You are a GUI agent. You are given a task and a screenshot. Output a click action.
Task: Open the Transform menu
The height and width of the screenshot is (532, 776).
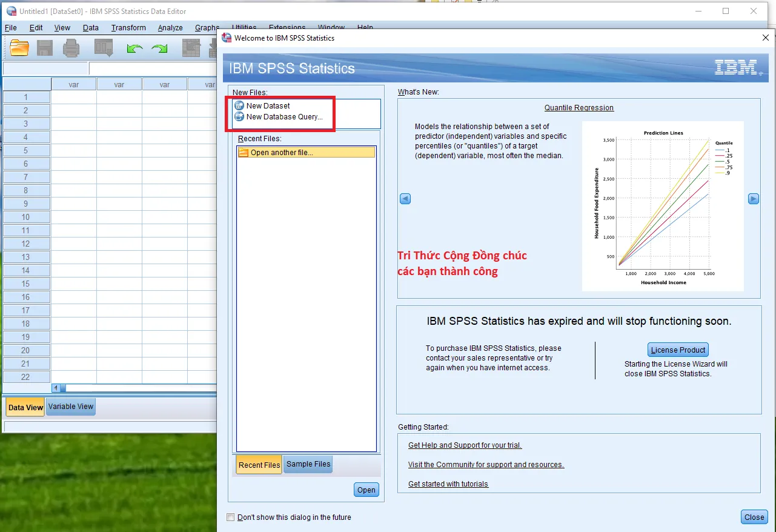(x=128, y=27)
